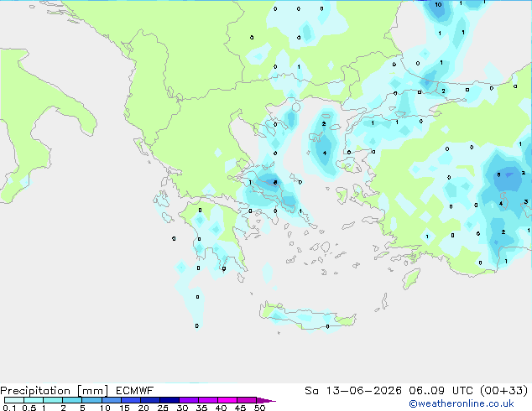Viewport: 532px width, 411px height.
Task: Click the '45' legend scale label
Action: pos(240,408)
